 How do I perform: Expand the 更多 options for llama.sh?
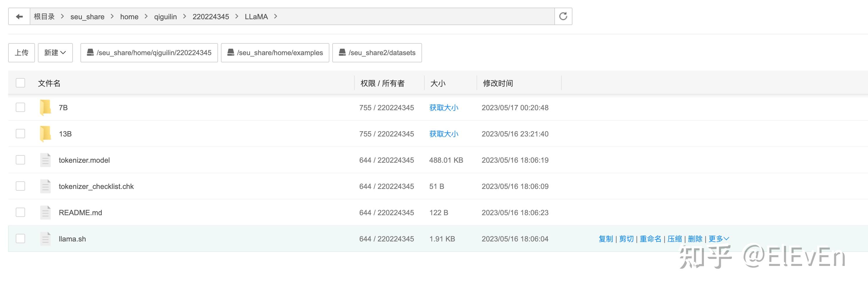(x=719, y=239)
